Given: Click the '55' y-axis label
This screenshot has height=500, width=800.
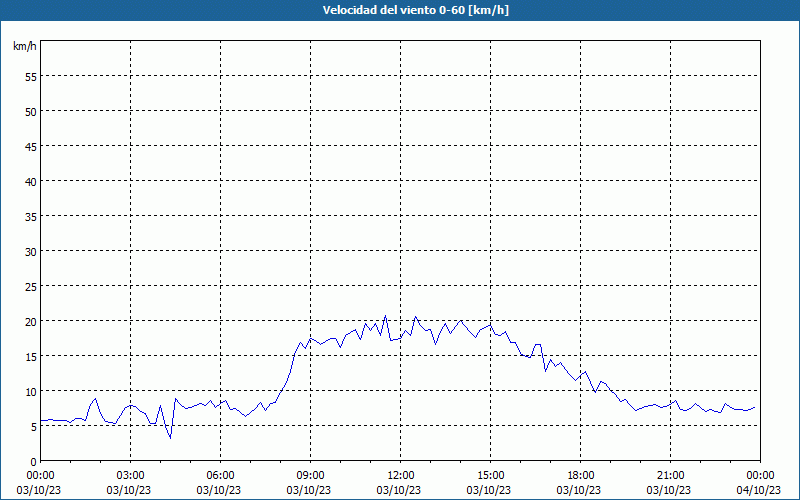Looking at the screenshot, I should click(x=31, y=77).
